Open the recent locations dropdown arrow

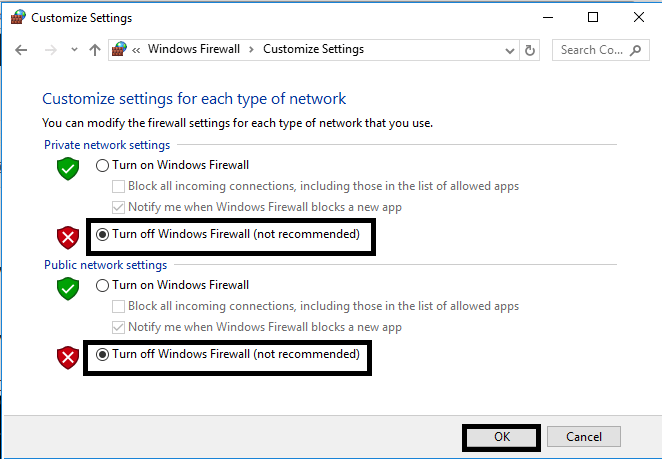73,50
